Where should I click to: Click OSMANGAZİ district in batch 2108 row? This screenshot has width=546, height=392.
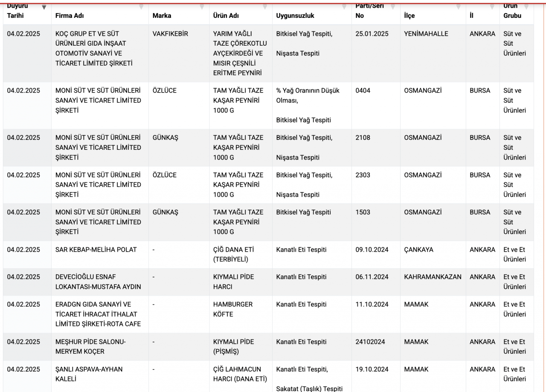pyautogui.click(x=423, y=137)
